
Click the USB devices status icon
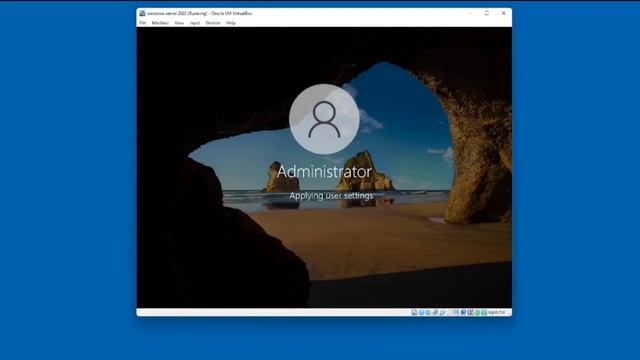[x=442, y=312]
